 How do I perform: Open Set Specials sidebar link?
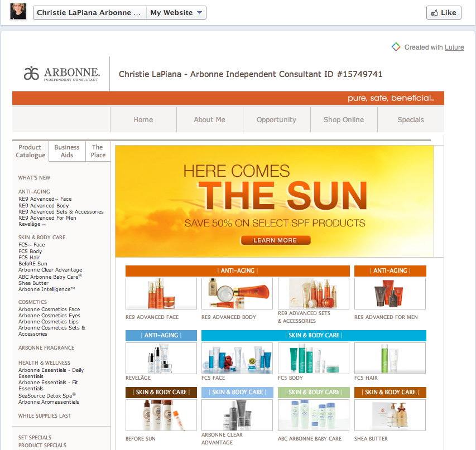pos(35,438)
